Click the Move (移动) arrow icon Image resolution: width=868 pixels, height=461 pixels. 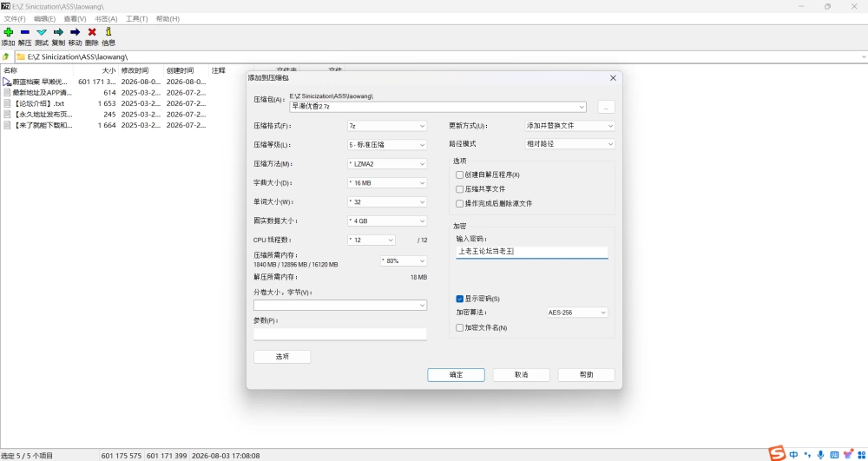coord(76,32)
